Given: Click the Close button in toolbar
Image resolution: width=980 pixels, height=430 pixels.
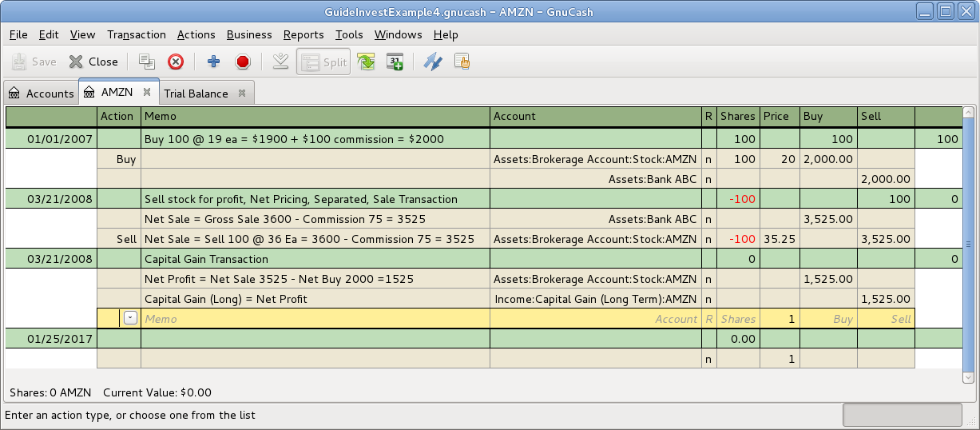Looking at the screenshot, I should pyautogui.click(x=93, y=62).
